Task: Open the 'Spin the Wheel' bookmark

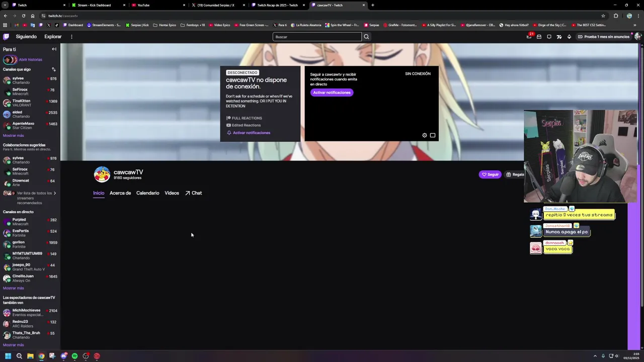Action: pos(342,25)
